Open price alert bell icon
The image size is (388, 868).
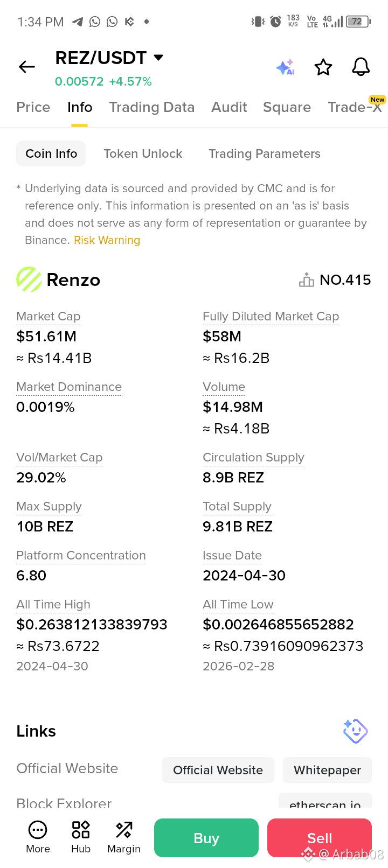(x=361, y=67)
